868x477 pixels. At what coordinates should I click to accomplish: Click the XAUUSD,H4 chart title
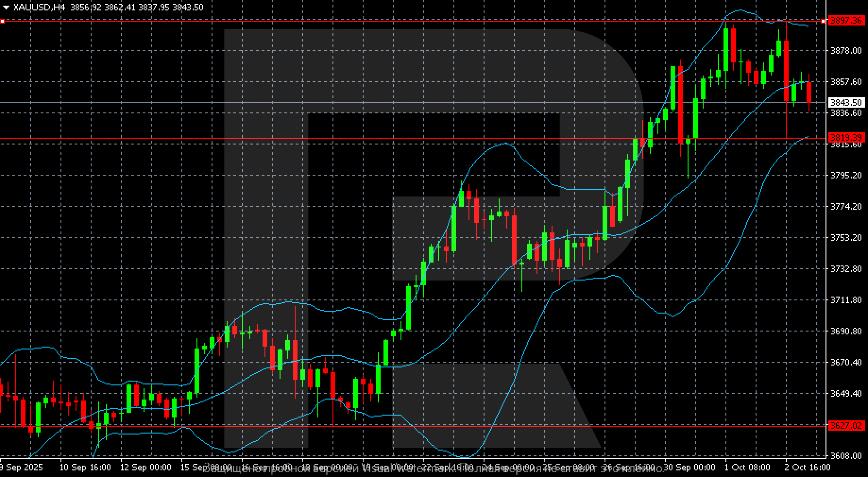(x=40, y=7)
